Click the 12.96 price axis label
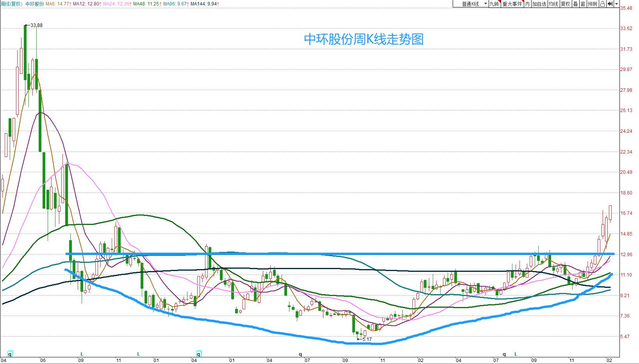The width and height of the screenshot is (639, 364). (x=626, y=255)
